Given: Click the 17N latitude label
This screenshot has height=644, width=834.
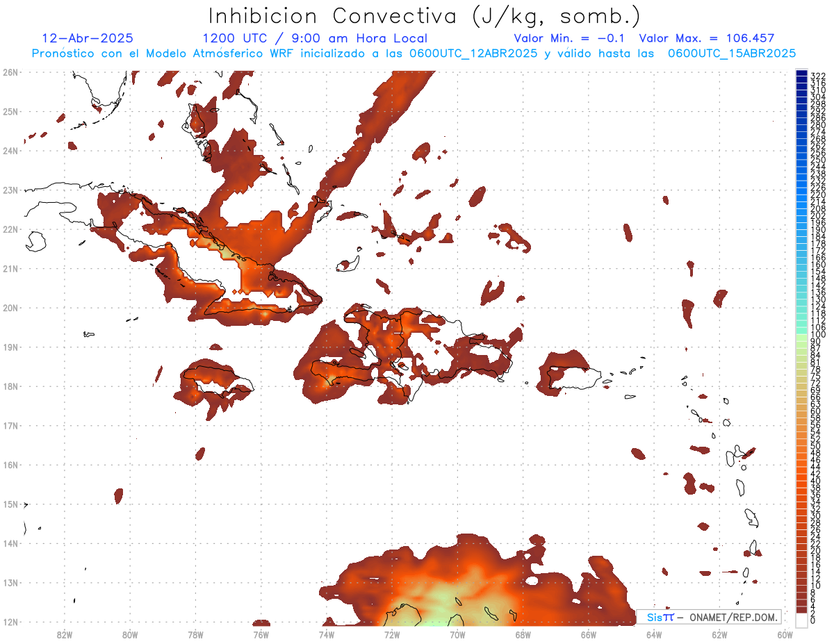Looking at the screenshot, I should (x=10, y=425).
